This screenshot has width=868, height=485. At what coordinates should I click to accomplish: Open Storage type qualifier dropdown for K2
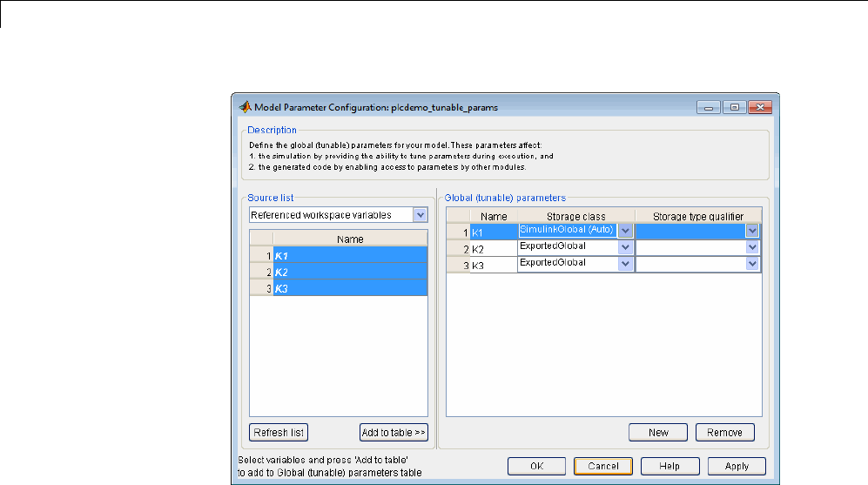coord(752,247)
